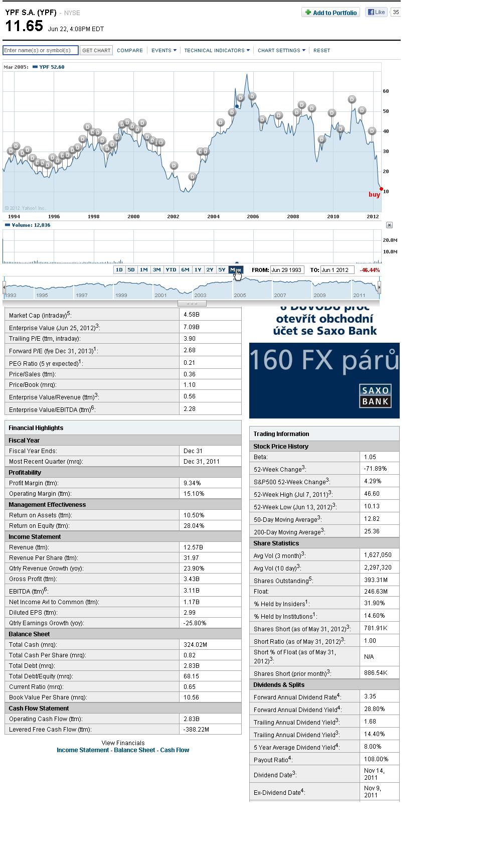The height and width of the screenshot is (846, 504).
Task: Click the 52-Week Change value -71.89%
Action: 375,469
